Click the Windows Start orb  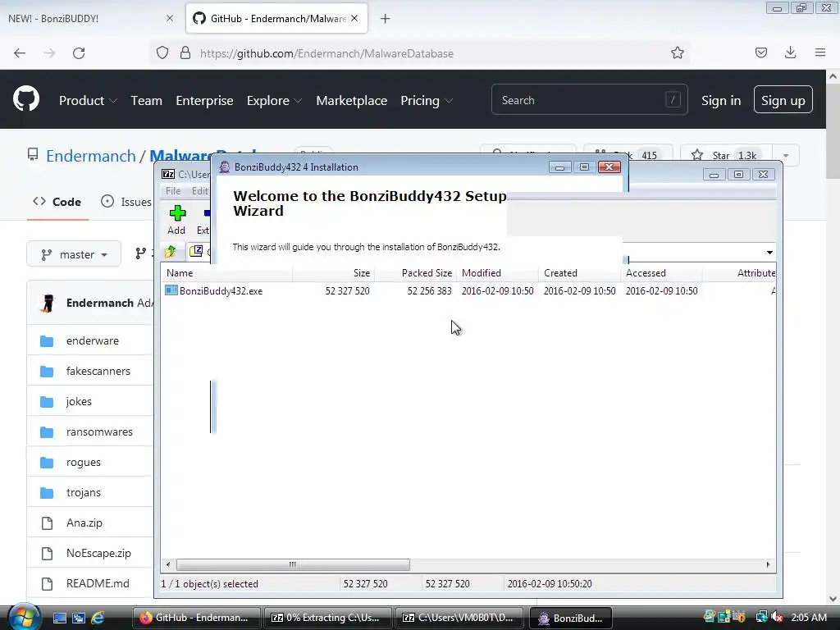(24, 618)
